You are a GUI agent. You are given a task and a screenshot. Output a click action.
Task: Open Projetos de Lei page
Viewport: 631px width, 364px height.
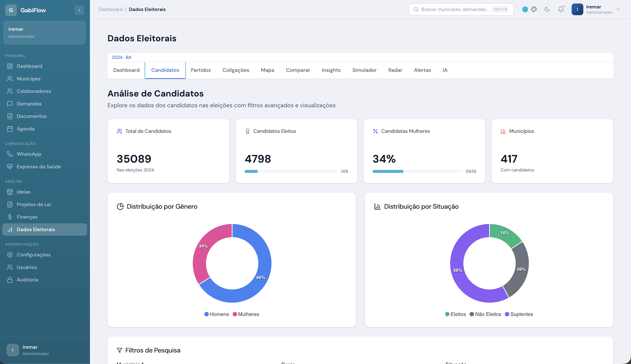(44, 204)
